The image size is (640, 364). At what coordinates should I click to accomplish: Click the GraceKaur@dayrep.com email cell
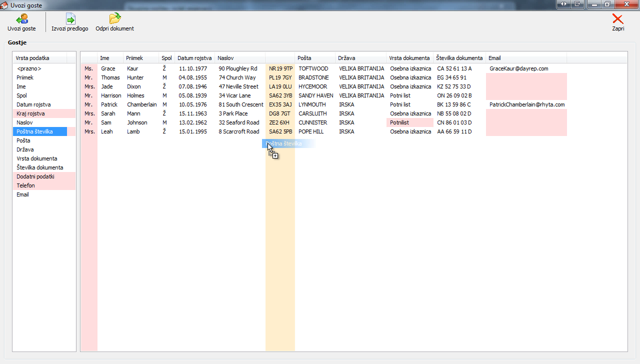coord(518,68)
